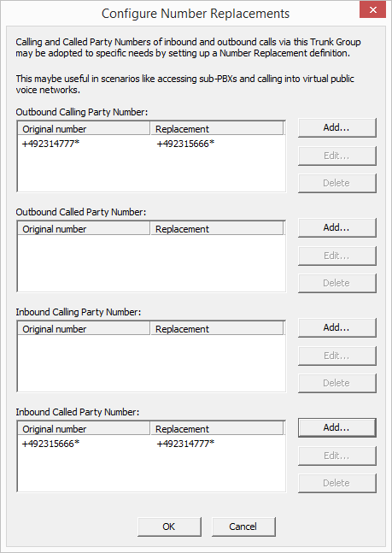The width and height of the screenshot is (392, 553).
Task: Sort Outbound Calling list by Replacement column
Action: coord(217,129)
